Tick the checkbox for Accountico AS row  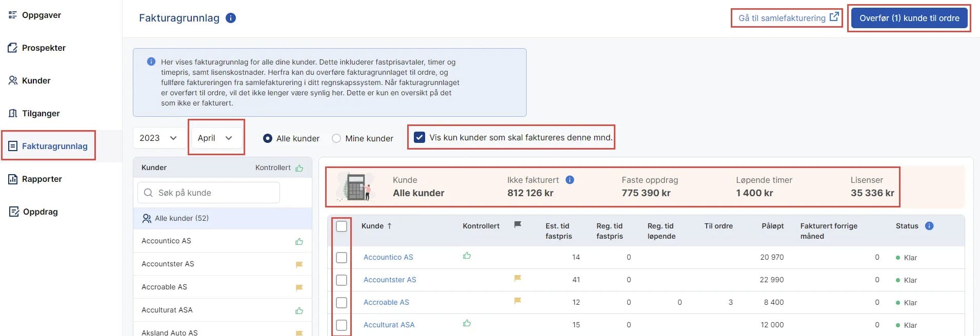point(342,258)
